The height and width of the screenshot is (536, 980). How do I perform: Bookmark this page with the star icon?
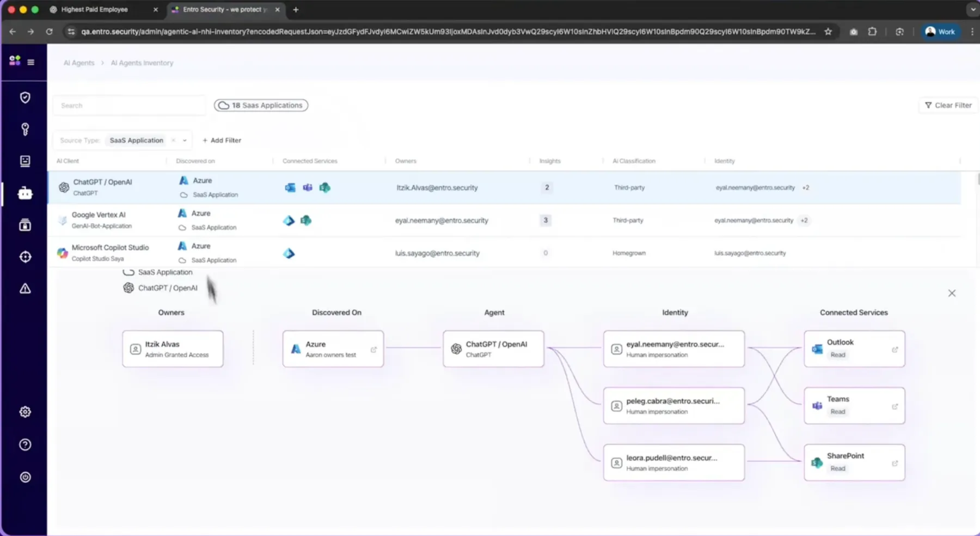828,32
